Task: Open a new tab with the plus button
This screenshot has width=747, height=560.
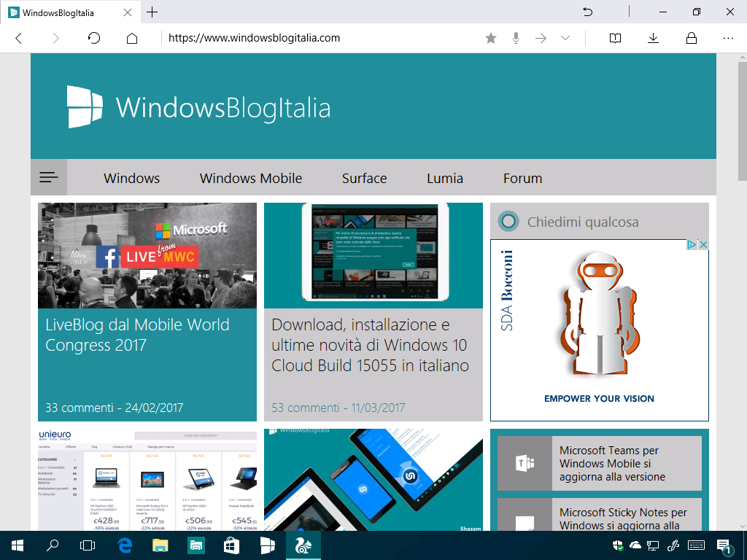Action: 152,12
